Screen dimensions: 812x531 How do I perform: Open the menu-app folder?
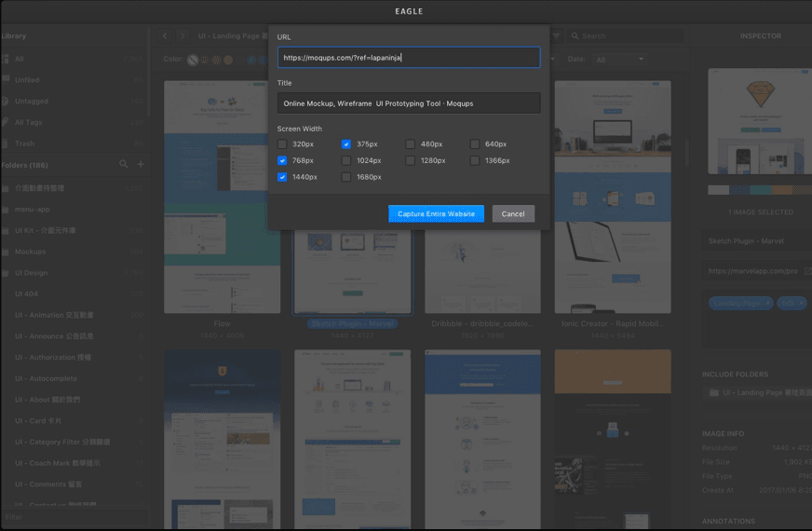point(73,210)
